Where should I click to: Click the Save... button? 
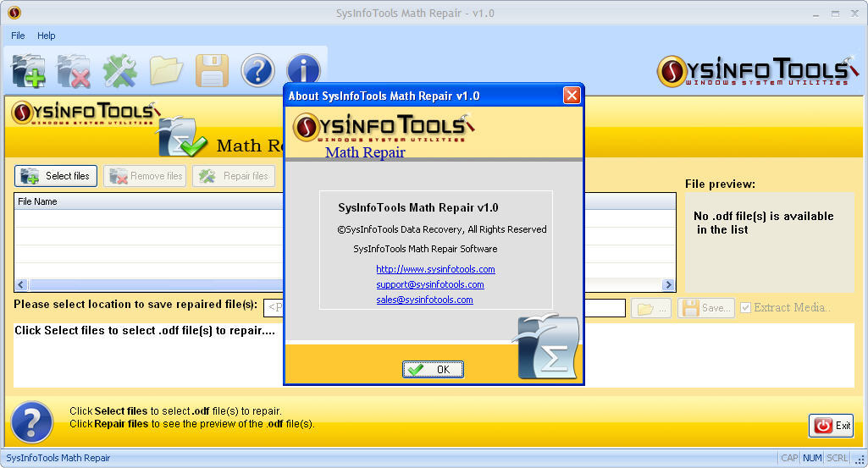(706, 308)
